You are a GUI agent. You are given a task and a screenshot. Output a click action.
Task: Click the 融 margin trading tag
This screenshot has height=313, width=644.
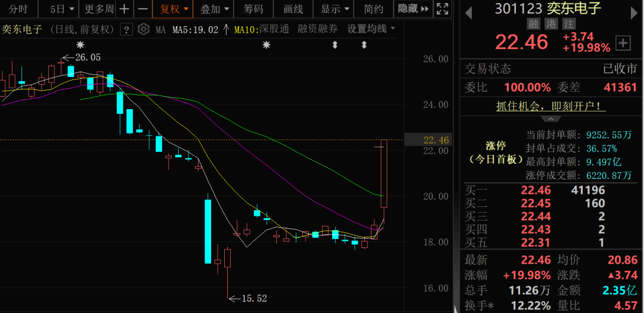point(534,23)
